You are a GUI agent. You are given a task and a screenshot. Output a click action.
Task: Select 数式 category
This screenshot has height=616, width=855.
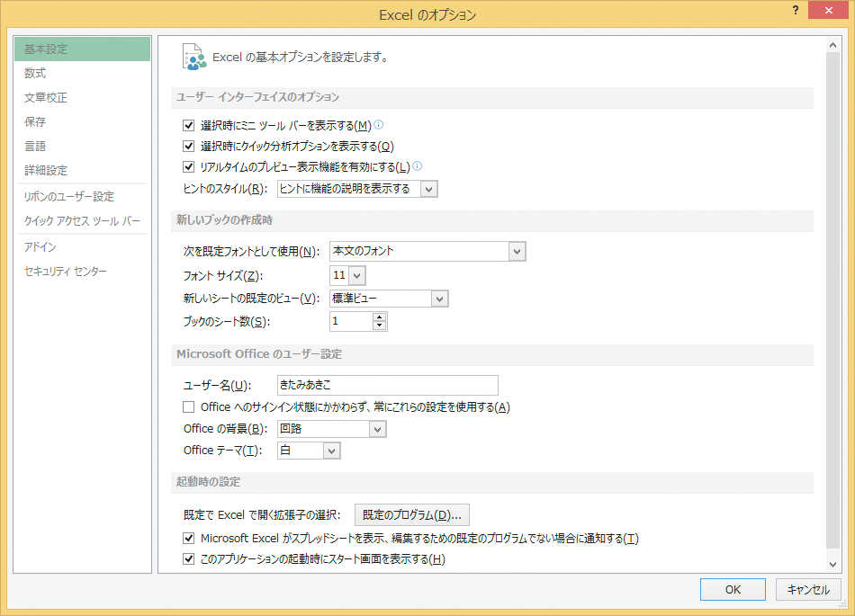82,73
